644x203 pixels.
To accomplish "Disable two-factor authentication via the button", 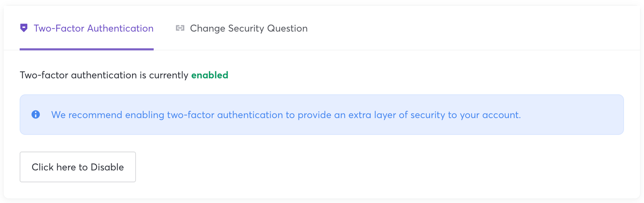I will pyautogui.click(x=78, y=167).
